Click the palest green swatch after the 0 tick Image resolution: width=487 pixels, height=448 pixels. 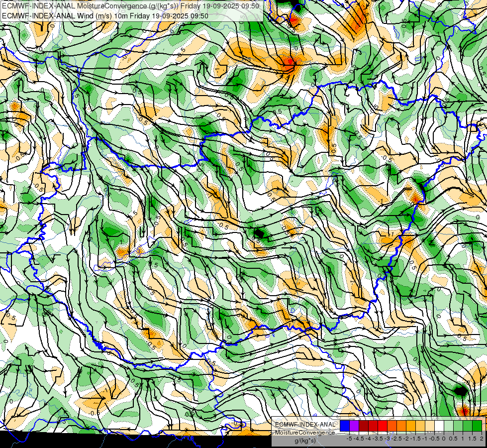pos(449,426)
